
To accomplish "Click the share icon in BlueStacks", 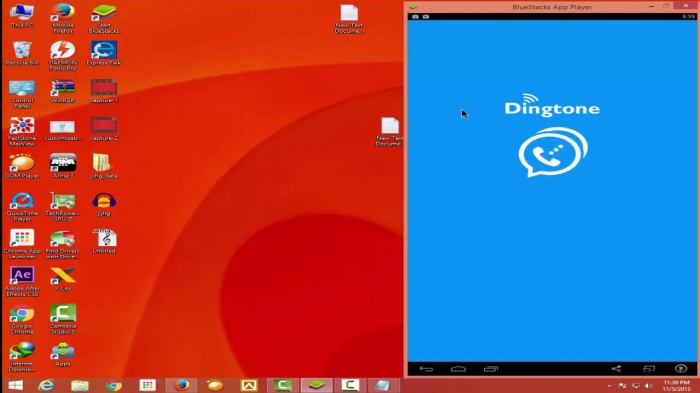I will pos(616,368).
